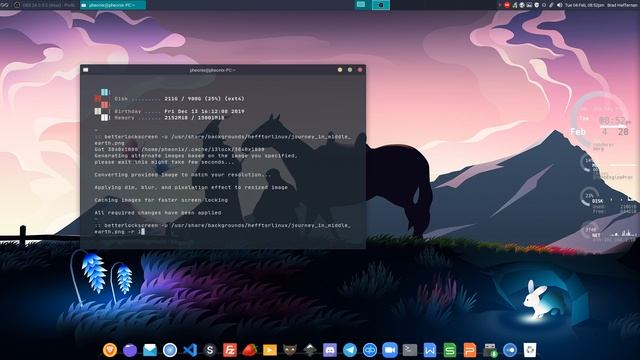The height and width of the screenshot is (360, 640).
Task: Click the Disk usage line in terminal
Action: [179, 98]
